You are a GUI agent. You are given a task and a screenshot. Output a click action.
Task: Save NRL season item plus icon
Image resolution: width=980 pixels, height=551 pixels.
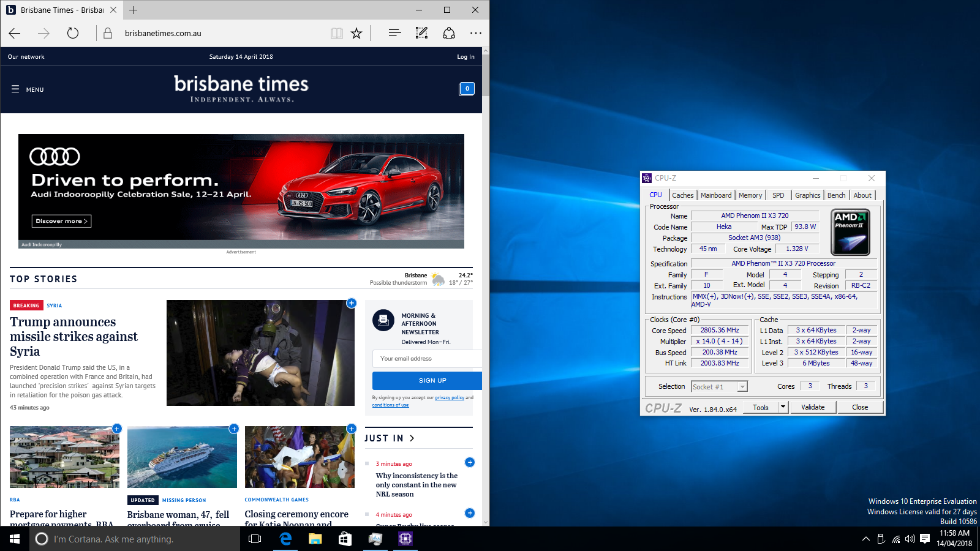click(x=470, y=462)
